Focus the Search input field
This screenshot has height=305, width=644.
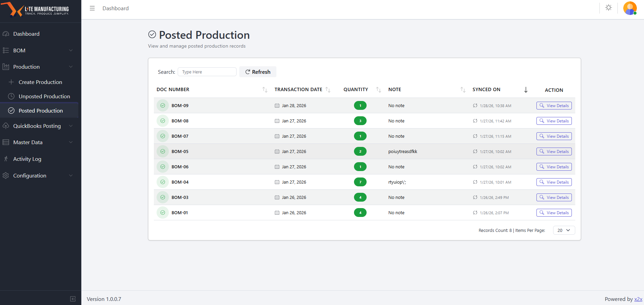coord(207,72)
